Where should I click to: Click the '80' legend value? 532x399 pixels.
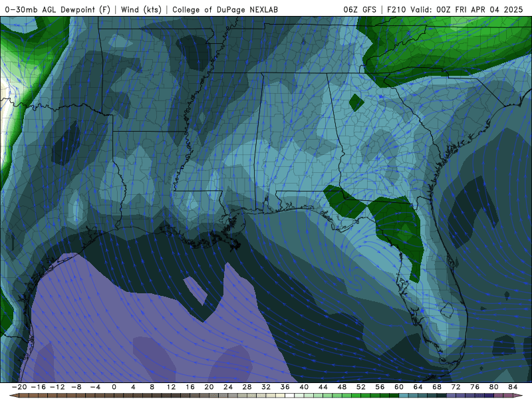tap(494, 387)
